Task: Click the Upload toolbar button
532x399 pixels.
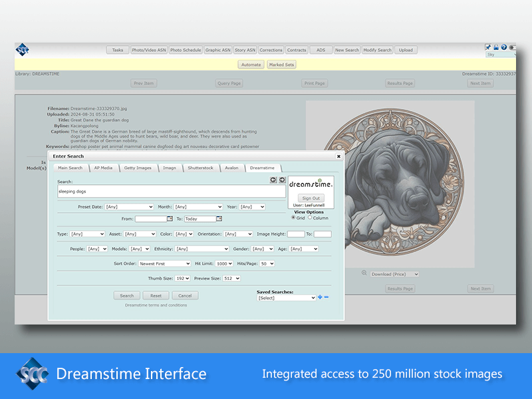Action: click(406, 51)
